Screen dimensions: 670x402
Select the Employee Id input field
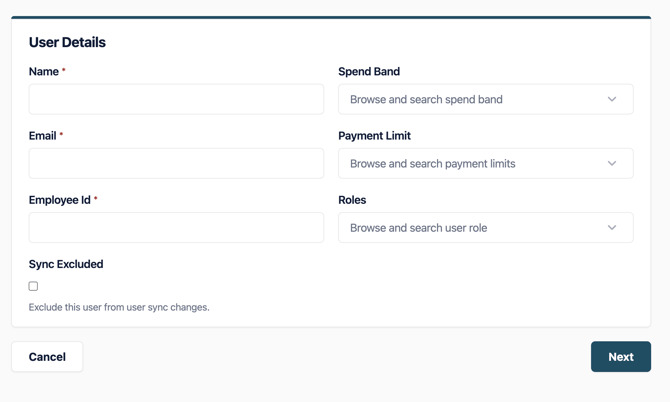pyautogui.click(x=176, y=227)
